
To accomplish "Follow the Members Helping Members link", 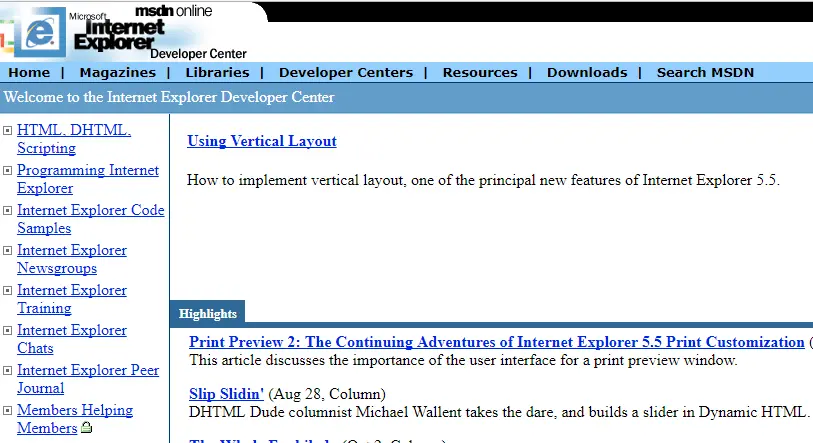I will pos(75,419).
